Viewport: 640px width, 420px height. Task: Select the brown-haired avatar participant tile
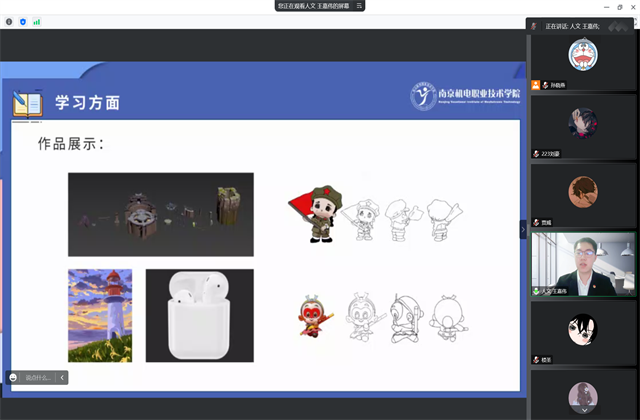point(582,191)
